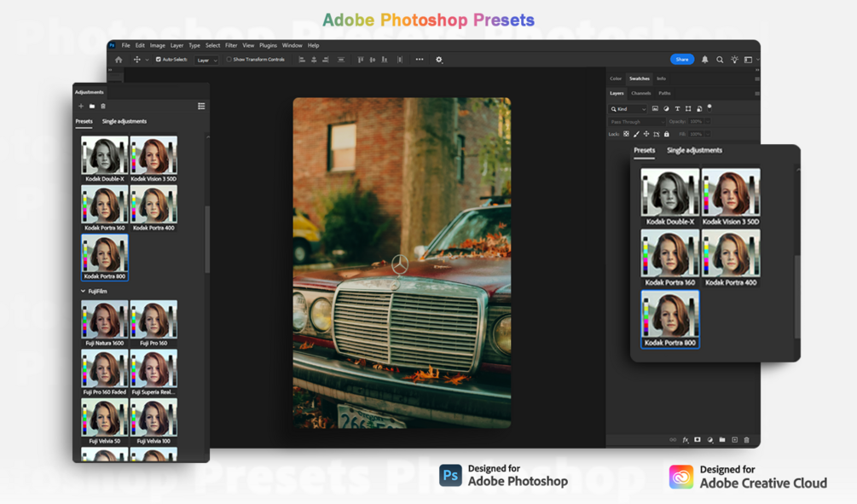Open the Discover lightbulb icon
Screen dimensions: 857x504
coord(734,60)
